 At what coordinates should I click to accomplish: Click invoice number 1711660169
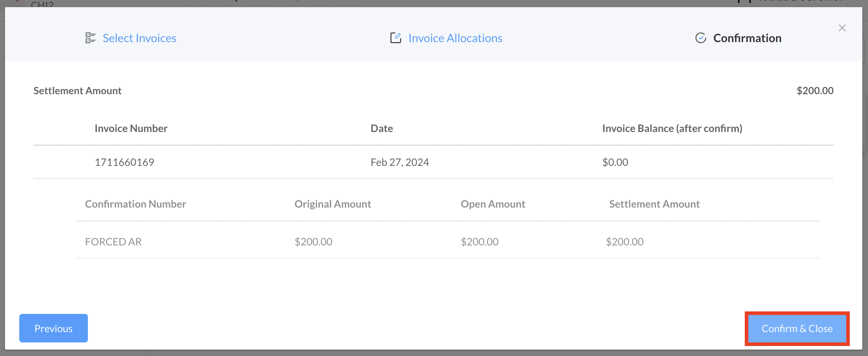pos(124,162)
